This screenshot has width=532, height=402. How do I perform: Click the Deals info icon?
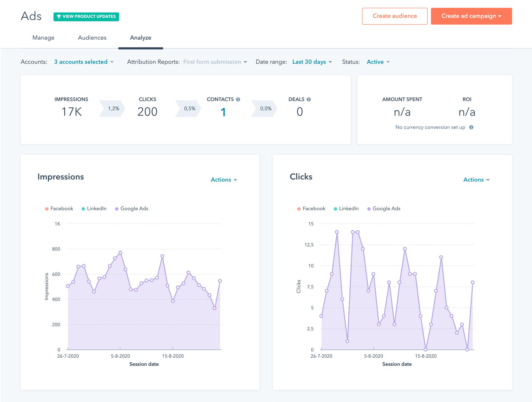(x=309, y=99)
